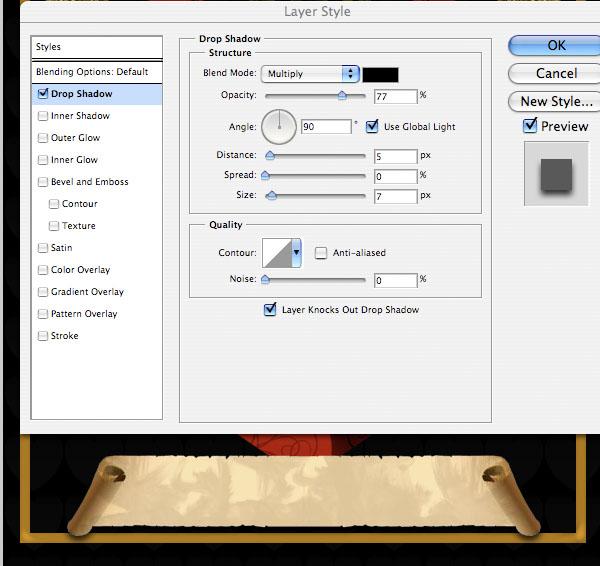Click the Noise slider handle

point(265,279)
